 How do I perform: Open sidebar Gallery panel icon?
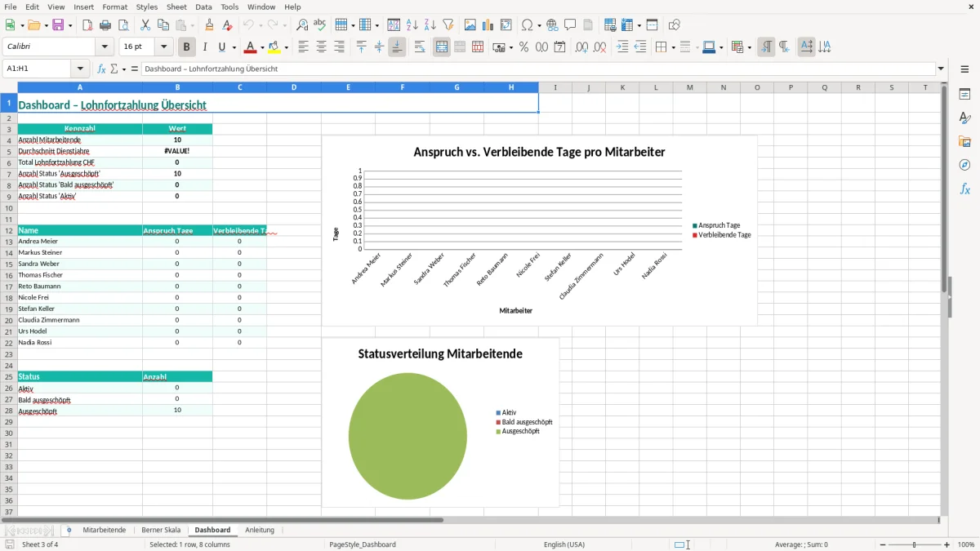[964, 141]
